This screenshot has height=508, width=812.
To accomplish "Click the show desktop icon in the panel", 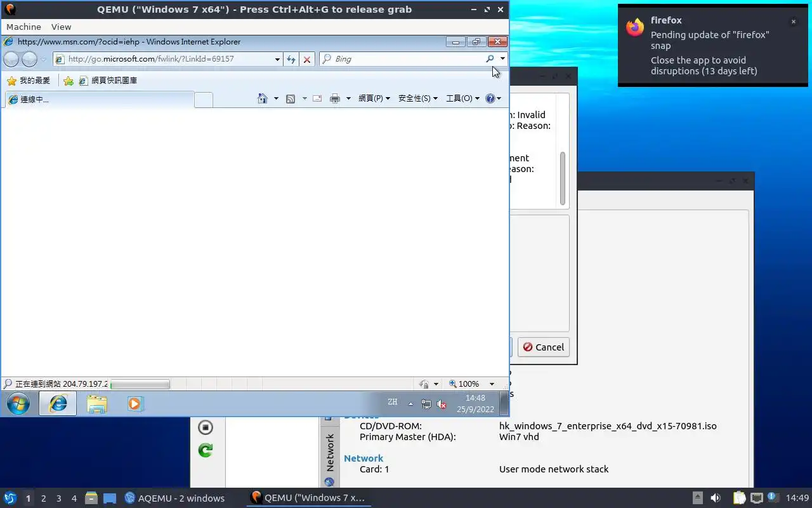I will (x=110, y=498).
